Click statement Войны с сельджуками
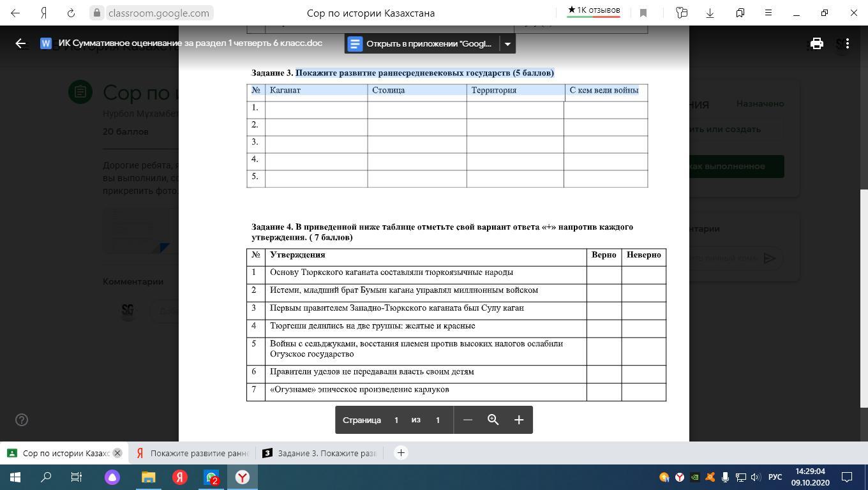This screenshot has height=490, width=868. click(416, 348)
